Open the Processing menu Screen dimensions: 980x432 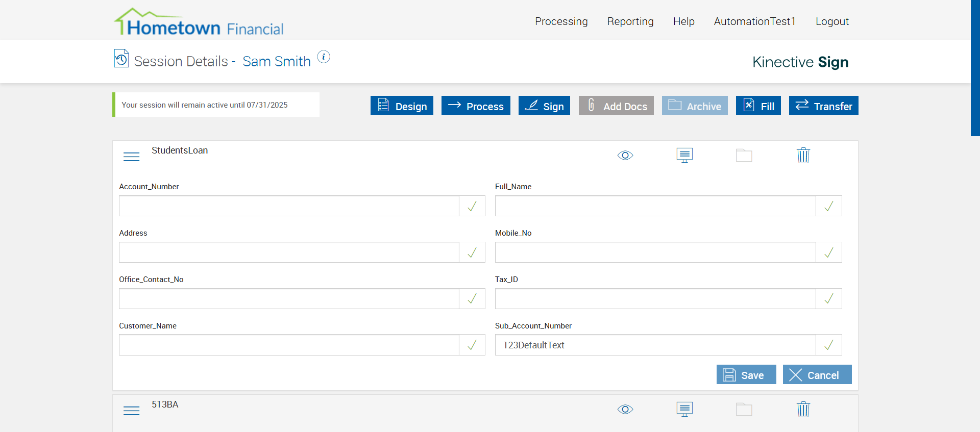(561, 21)
